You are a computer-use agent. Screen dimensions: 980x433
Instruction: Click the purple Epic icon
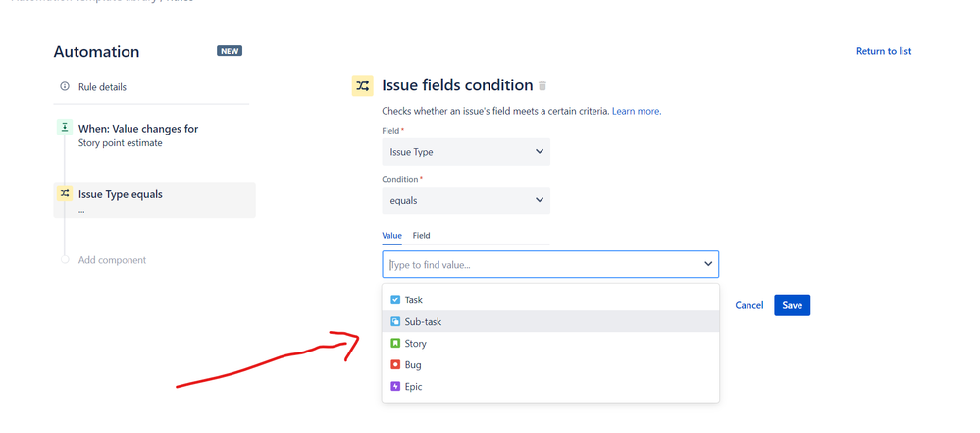(395, 387)
